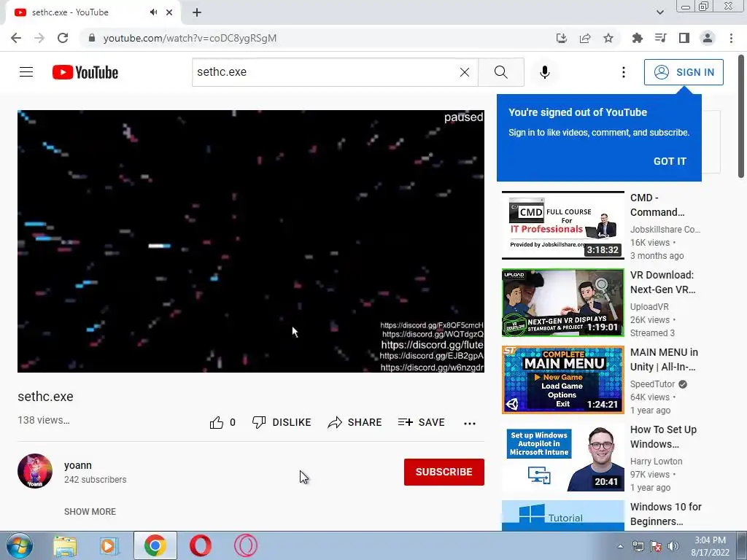Dislike the sethc.exe video
Image resolution: width=747 pixels, height=560 pixels.
(x=282, y=422)
